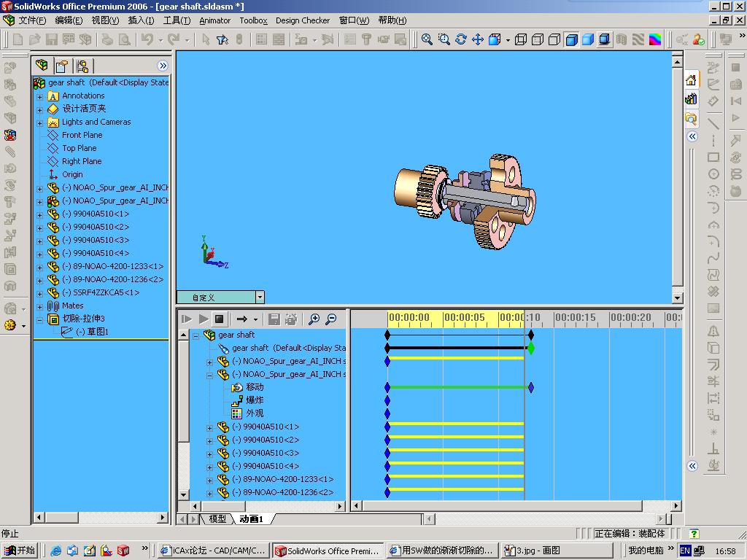Click the New document icon
This screenshot has width=747, height=560.
tap(18, 39)
